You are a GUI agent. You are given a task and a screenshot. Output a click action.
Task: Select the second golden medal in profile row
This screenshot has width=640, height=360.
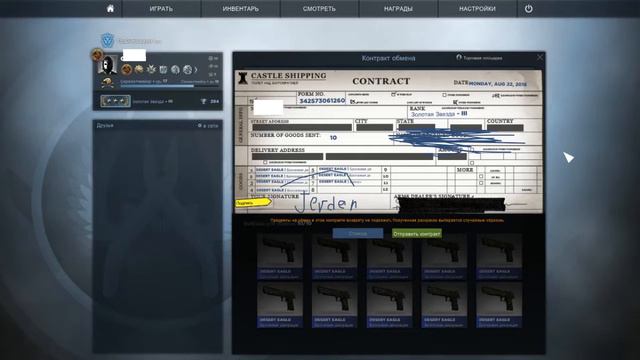(139, 69)
